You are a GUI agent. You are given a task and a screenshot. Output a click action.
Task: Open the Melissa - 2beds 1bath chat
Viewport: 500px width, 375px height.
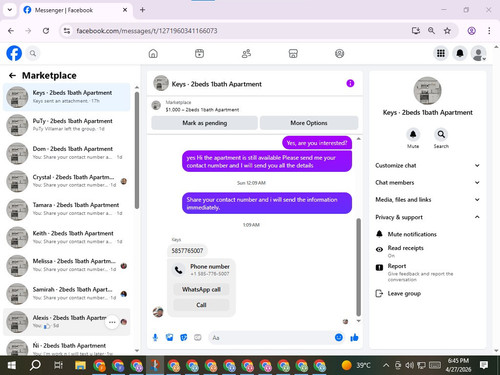[67, 266]
